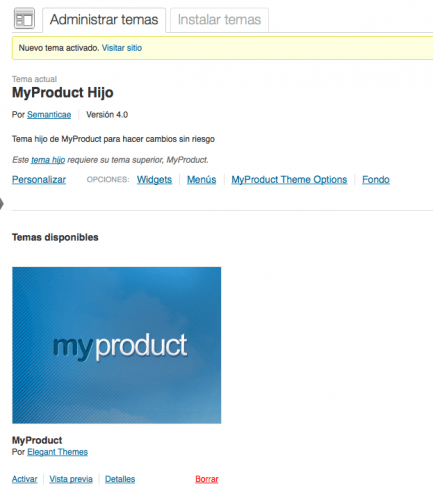
Task: Visit the Elegant Themes author link
Action: tap(57, 452)
